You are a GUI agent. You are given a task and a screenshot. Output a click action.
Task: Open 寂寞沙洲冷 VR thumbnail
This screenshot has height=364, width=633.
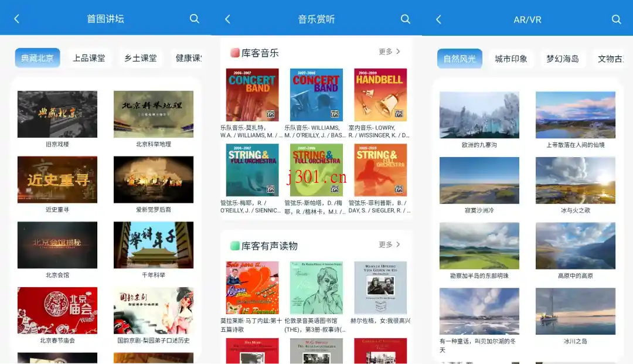tap(479, 181)
